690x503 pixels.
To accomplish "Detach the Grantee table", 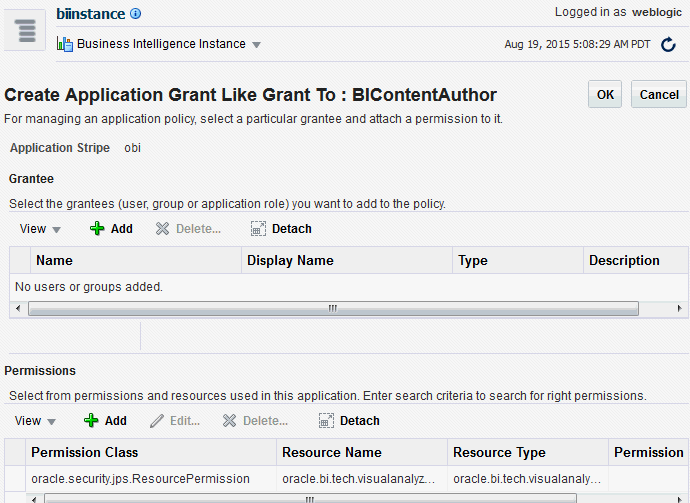I will click(x=281, y=229).
